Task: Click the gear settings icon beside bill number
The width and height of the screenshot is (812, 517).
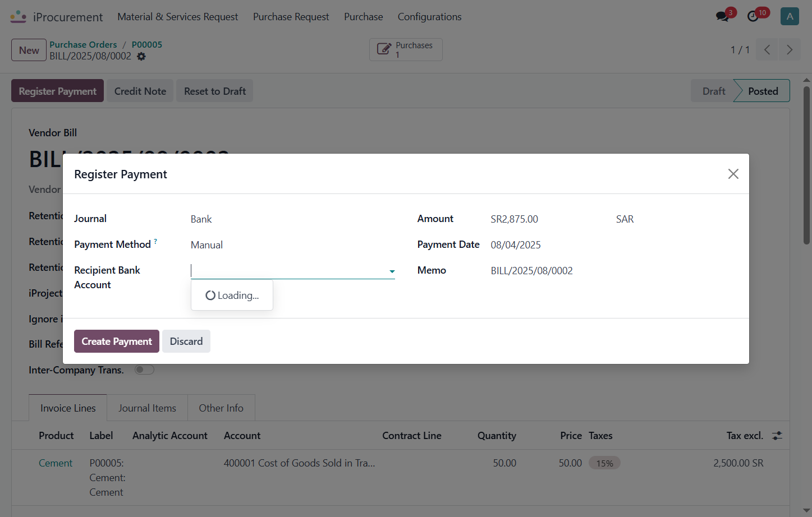Action: point(141,57)
